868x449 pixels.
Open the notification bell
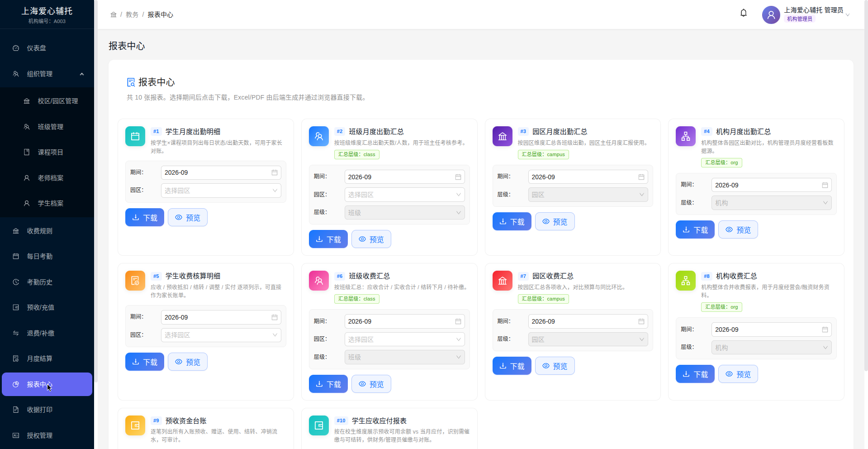743,13
